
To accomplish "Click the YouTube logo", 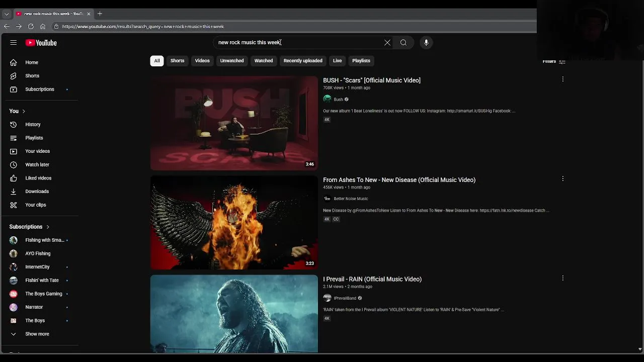I will (41, 43).
